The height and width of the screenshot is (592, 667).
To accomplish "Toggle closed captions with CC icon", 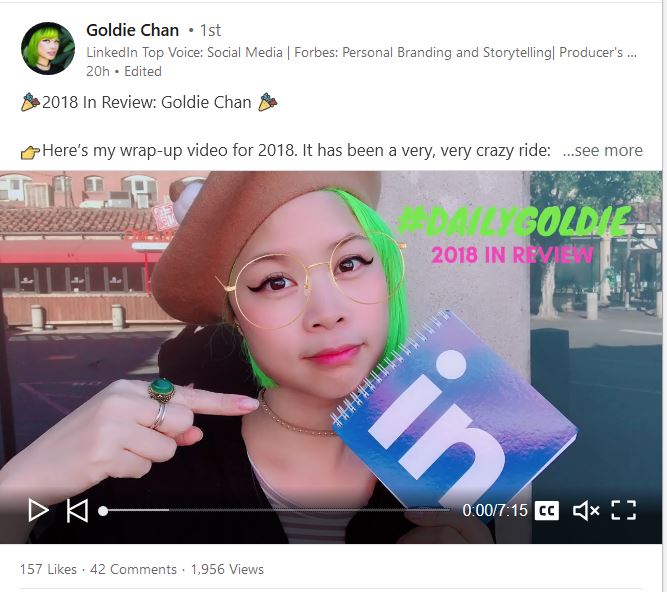I will coord(547,510).
